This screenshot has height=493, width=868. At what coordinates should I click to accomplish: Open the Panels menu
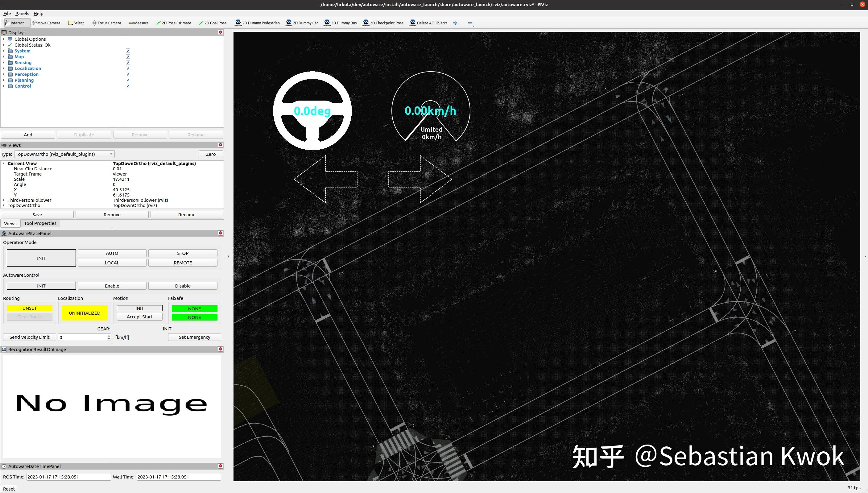[22, 14]
